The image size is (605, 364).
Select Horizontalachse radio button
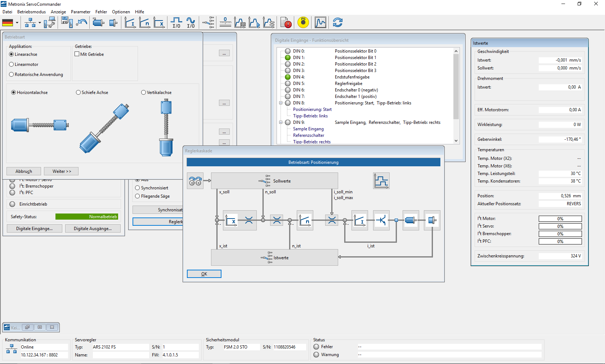click(14, 93)
